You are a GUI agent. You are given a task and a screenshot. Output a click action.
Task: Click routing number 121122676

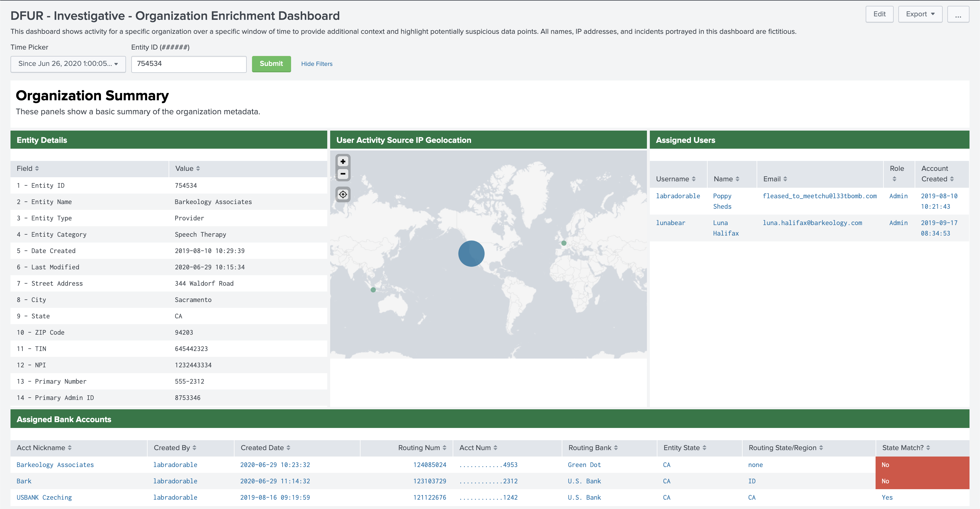coord(430,498)
